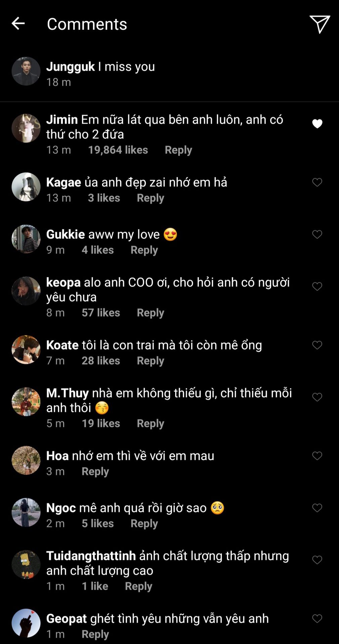Open Jungguk's profile picture
This screenshot has height=644, width=339.
click(26, 71)
